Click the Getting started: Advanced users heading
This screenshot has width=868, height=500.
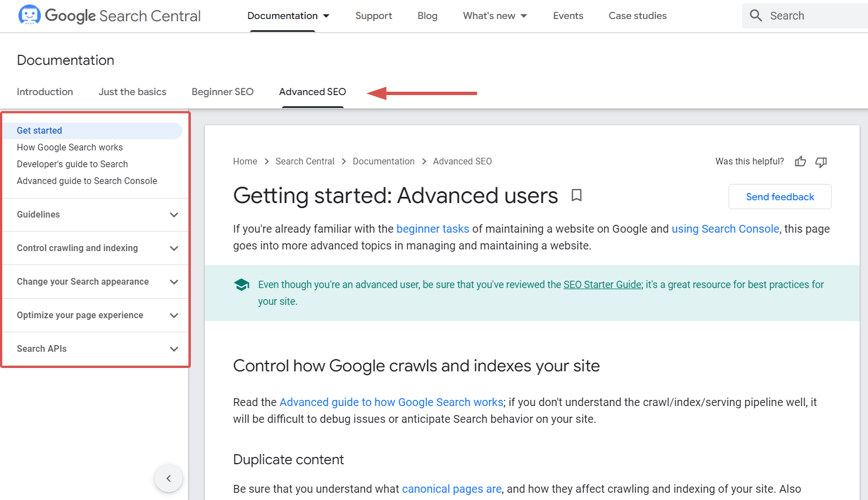coord(395,196)
